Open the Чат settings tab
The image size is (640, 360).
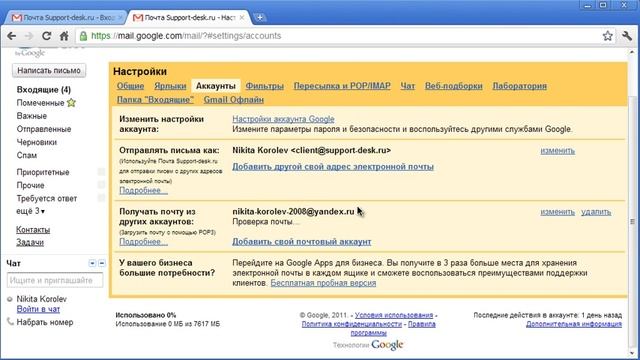click(x=407, y=86)
